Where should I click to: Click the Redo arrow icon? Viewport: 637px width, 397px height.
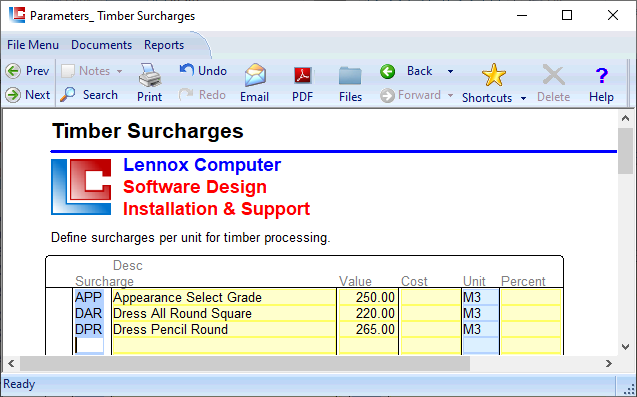pos(186,95)
